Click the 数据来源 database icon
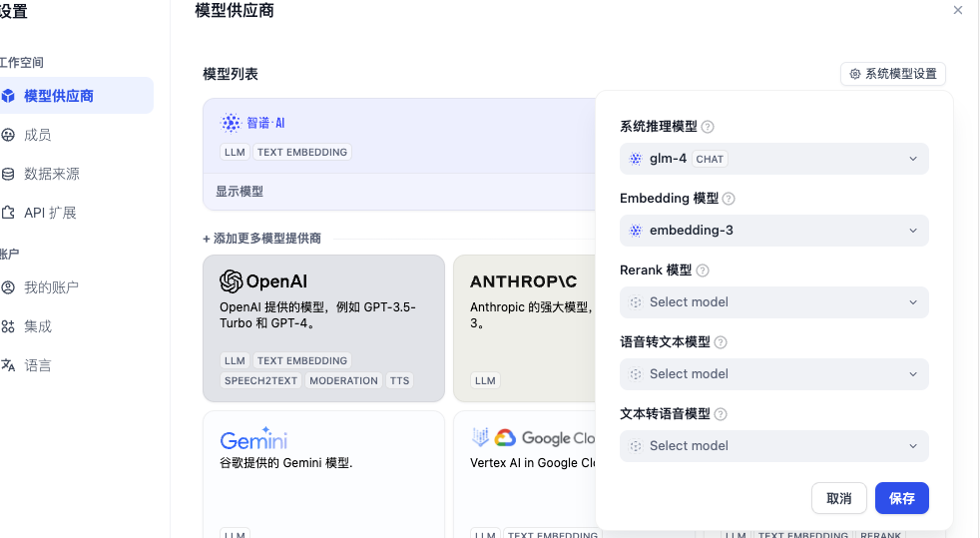 click(x=8, y=174)
